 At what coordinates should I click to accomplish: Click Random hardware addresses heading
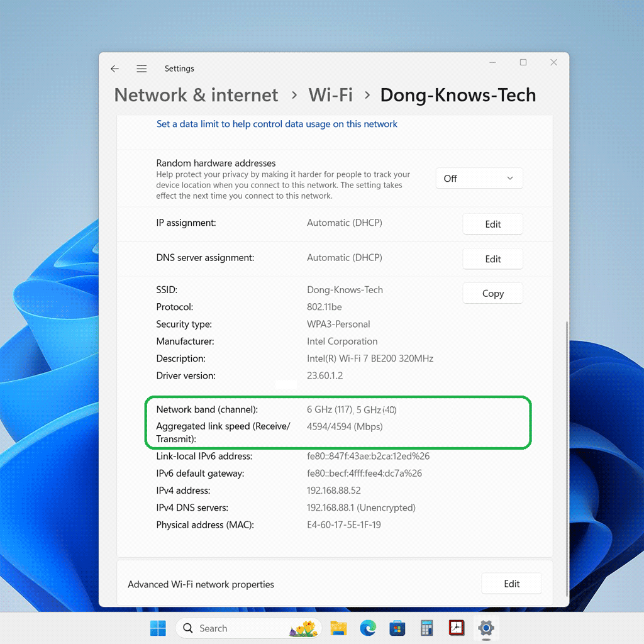coord(216,163)
